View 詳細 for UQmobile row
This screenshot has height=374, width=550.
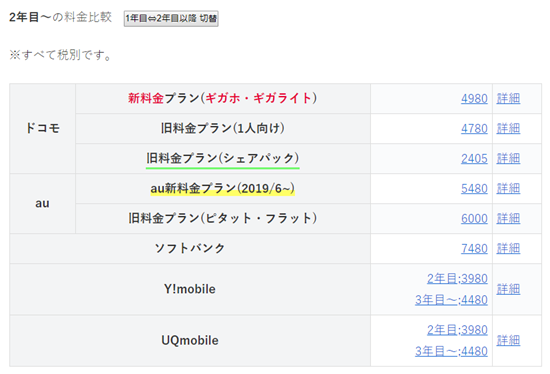click(x=508, y=341)
